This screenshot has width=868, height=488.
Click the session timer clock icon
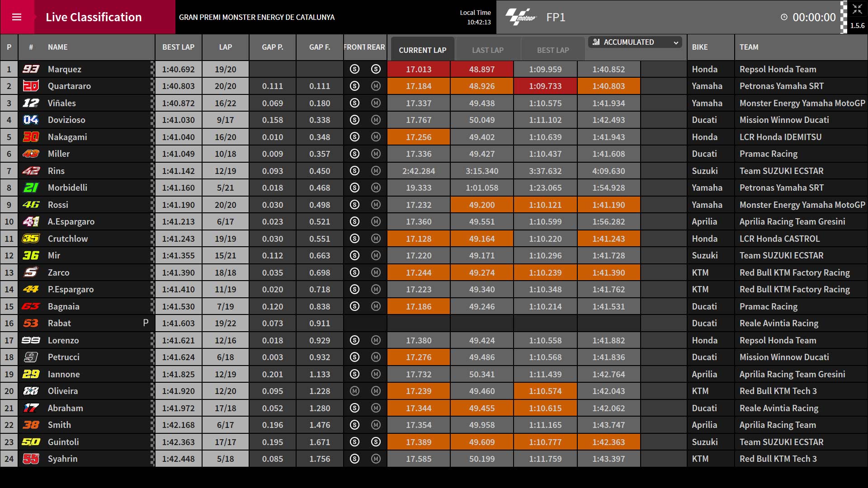click(x=784, y=17)
